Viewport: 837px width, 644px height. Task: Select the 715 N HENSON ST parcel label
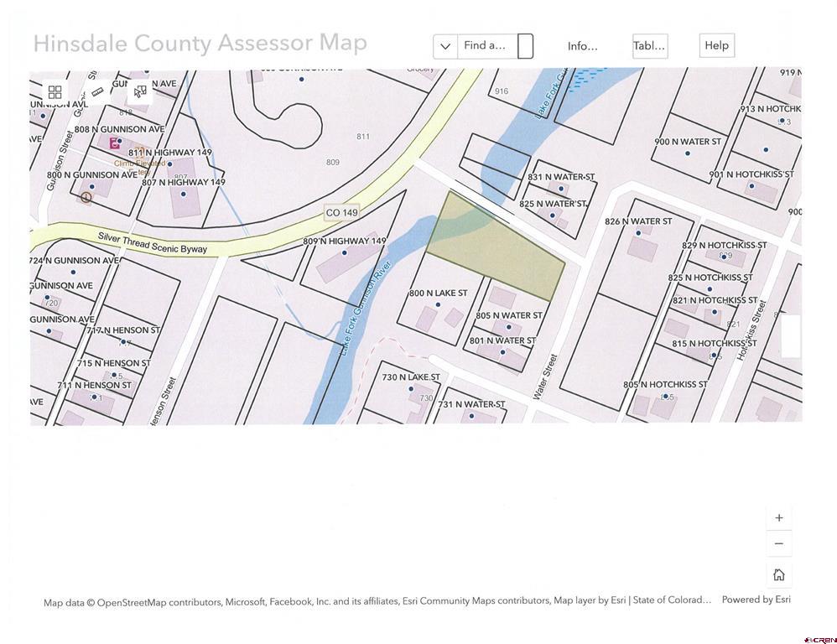(x=114, y=363)
